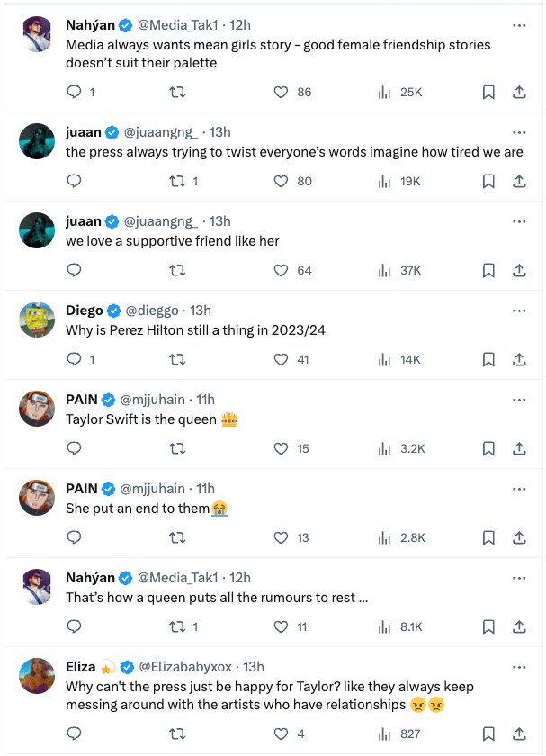Like juaan's tweet about the press twisting words

(281, 181)
